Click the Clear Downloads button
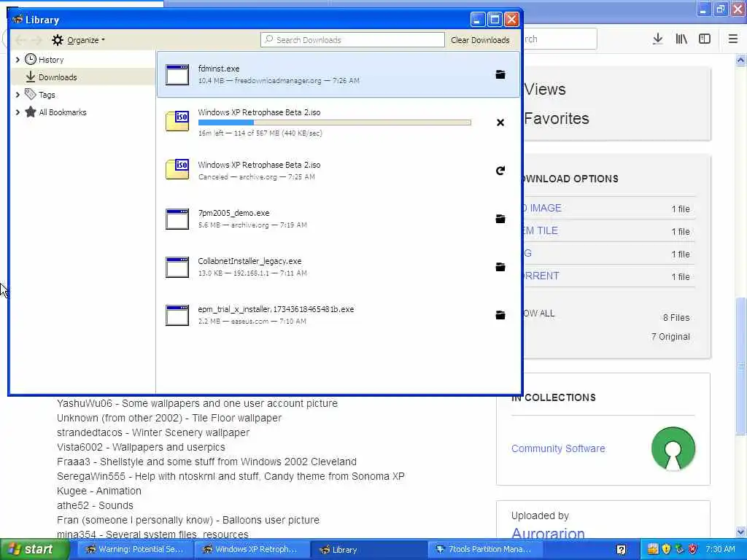Screen dimensions: 747x560 tap(480, 40)
